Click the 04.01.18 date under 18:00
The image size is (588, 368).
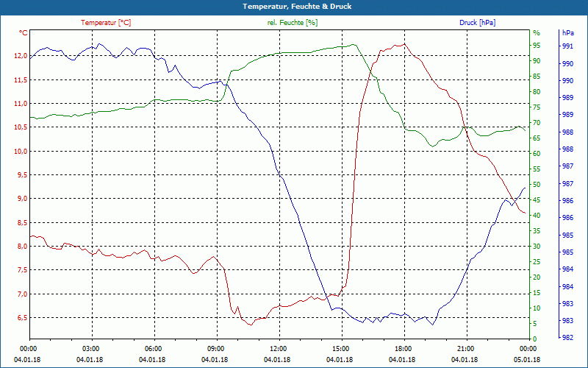tap(402, 360)
